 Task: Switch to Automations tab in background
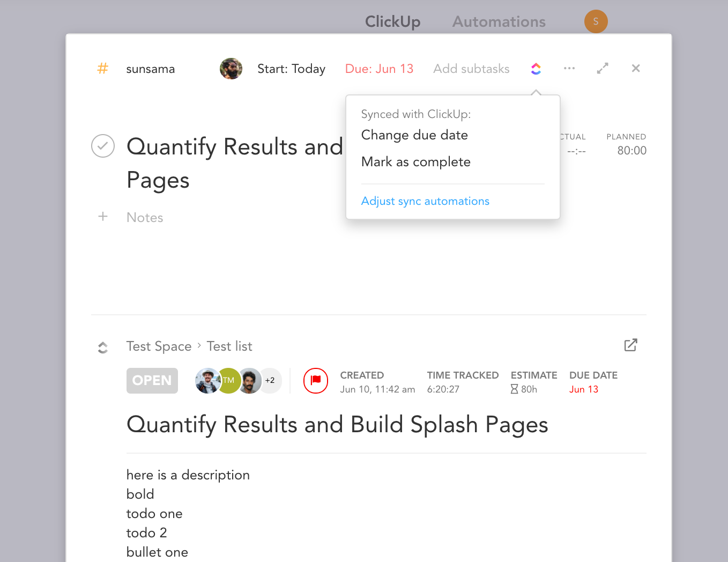[x=499, y=21]
